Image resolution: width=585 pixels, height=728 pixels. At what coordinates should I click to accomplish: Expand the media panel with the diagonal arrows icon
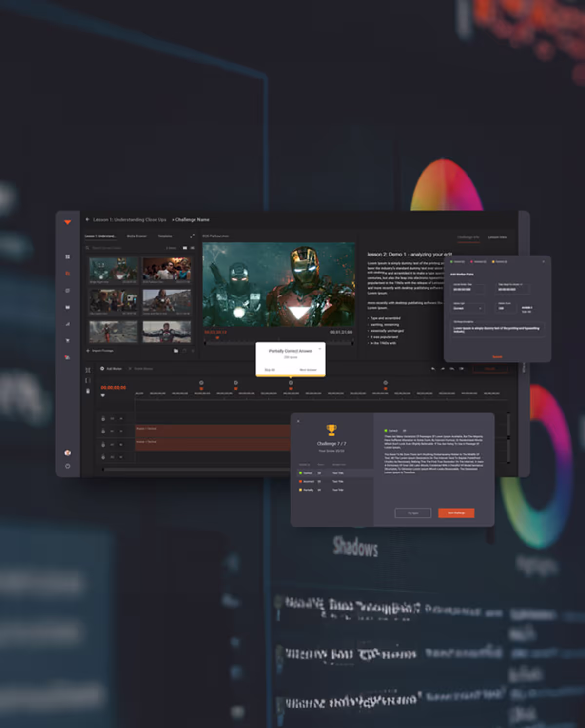coord(192,236)
